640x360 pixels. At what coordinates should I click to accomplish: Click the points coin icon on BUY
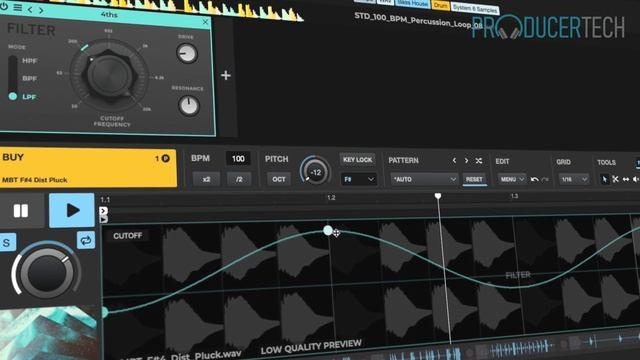point(166,158)
